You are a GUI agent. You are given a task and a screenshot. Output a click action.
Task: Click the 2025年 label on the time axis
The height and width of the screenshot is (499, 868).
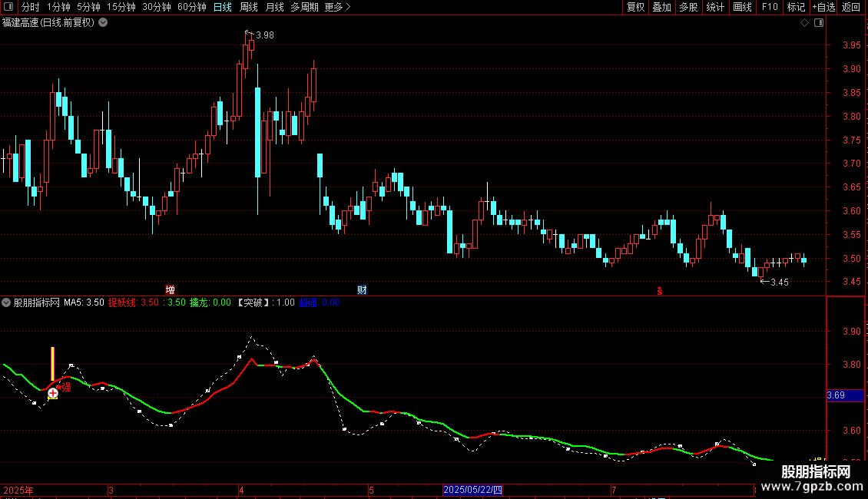pyautogui.click(x=18, y=490)
